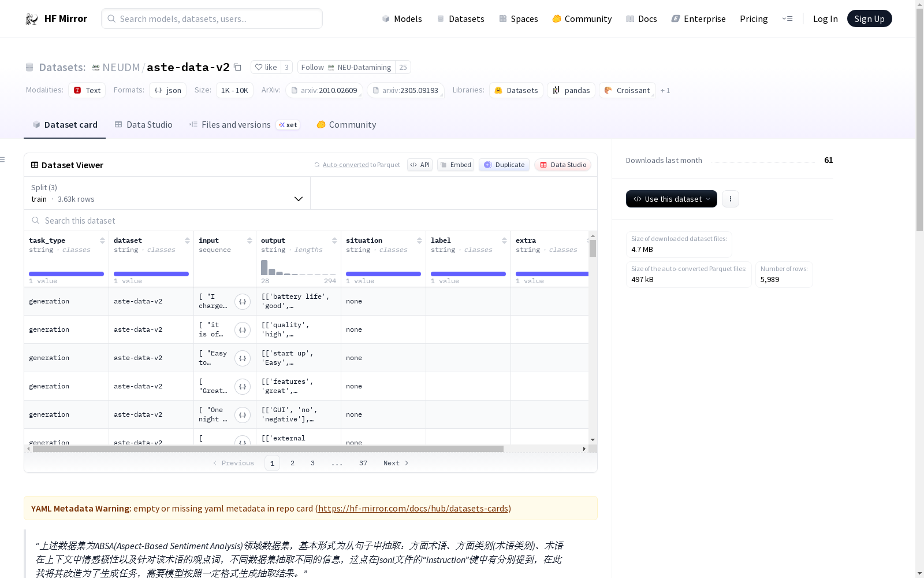Open the Croissant library tag
Image resolution: width=924 pixels, height=578 pixels.
click(x=627, y=90)
